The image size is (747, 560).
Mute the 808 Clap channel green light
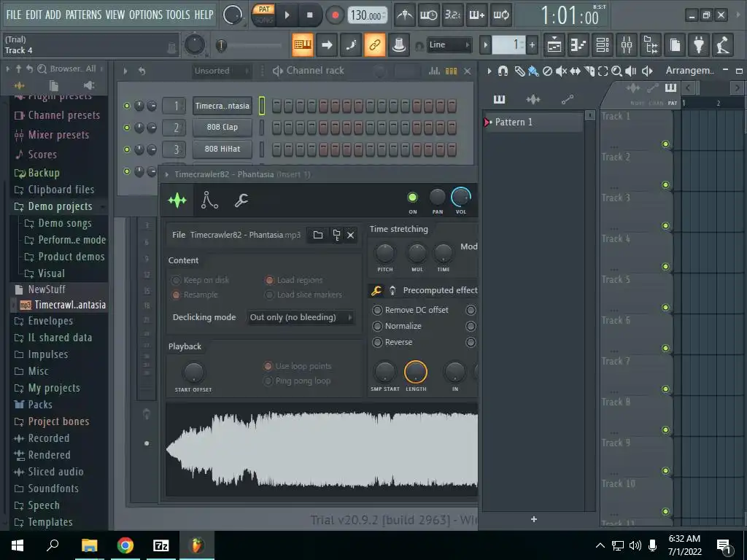coord(127,128)
